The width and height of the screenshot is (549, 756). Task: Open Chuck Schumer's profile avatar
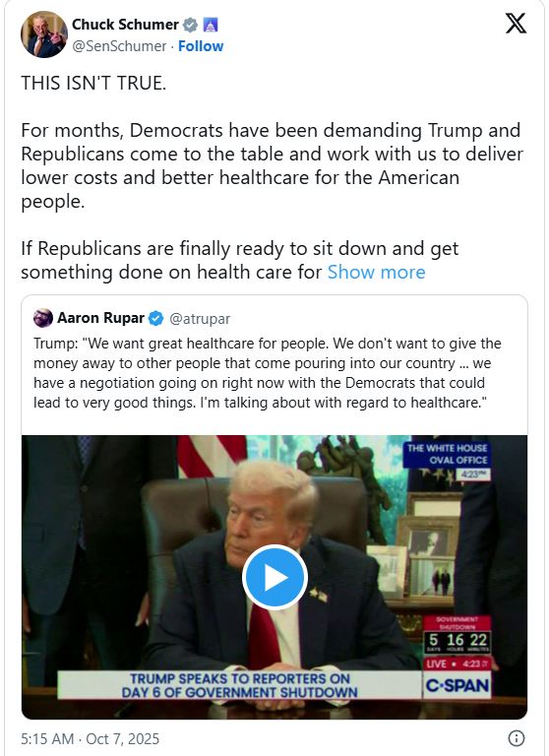pos(44,34)
